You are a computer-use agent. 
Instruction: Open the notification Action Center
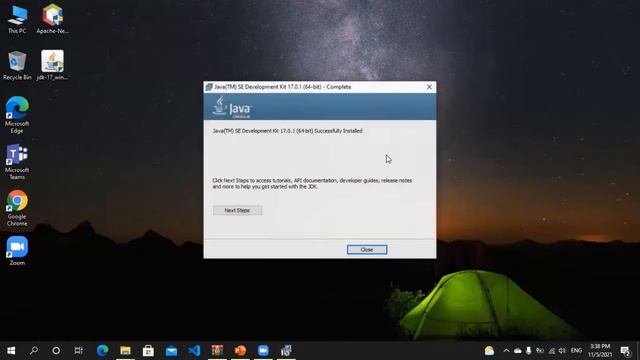click(625, 351)
